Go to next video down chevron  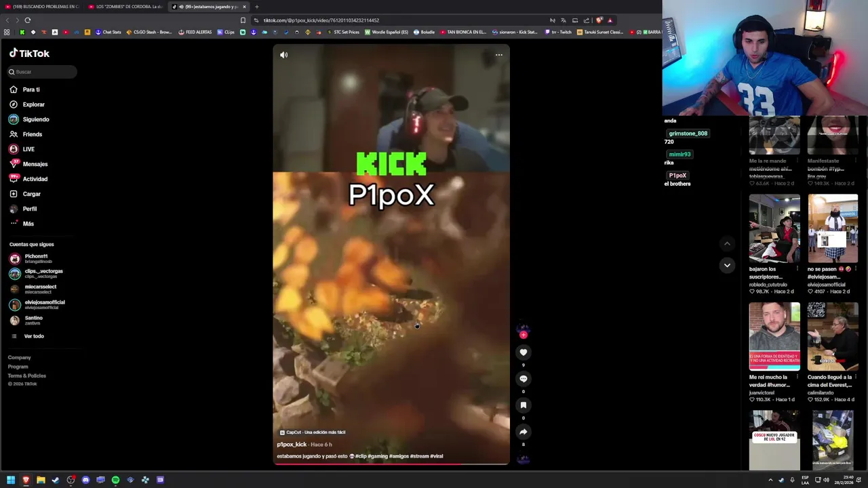(x=727, y=265)
